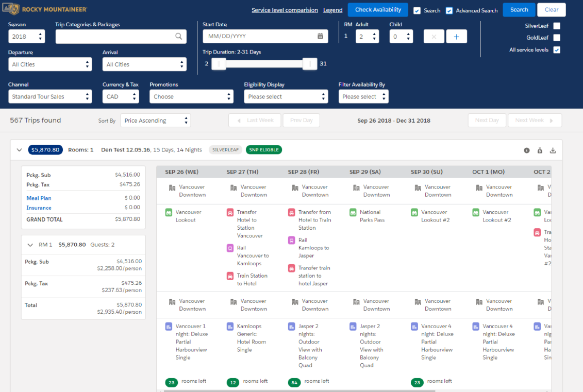The height and width of the screenshot is (392, 583).
Task: Click Train Station to Hotel transfer icon
Action: tap(230, 276)
